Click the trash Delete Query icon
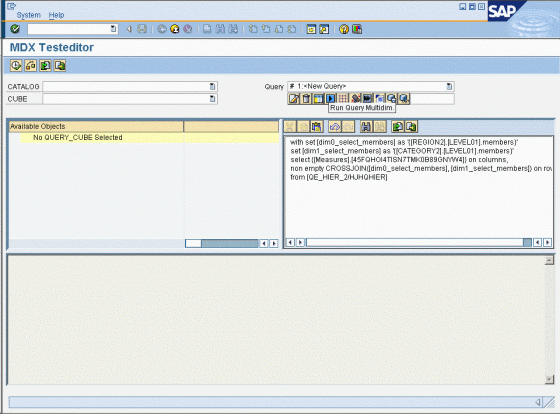560x414 pixels. coord(306,99)
